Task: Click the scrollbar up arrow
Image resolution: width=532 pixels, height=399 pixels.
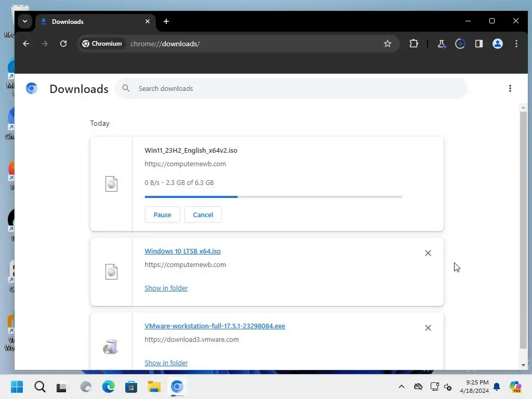Action: coord(523,108)
